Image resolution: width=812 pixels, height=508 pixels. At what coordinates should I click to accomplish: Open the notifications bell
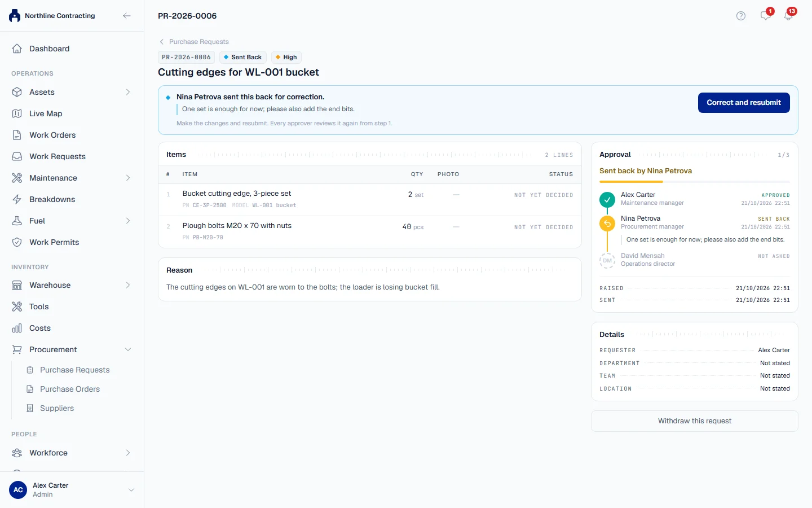[788, 16]
